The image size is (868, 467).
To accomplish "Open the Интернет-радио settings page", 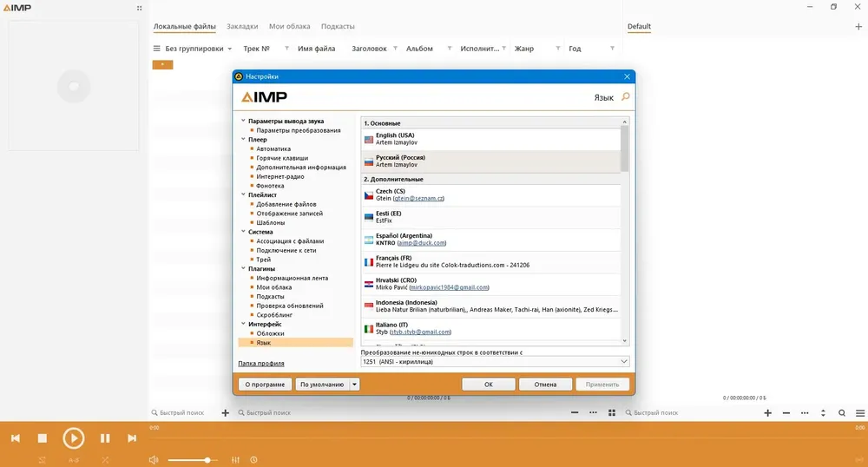I will pyautogui.click(x=280, y=176).
